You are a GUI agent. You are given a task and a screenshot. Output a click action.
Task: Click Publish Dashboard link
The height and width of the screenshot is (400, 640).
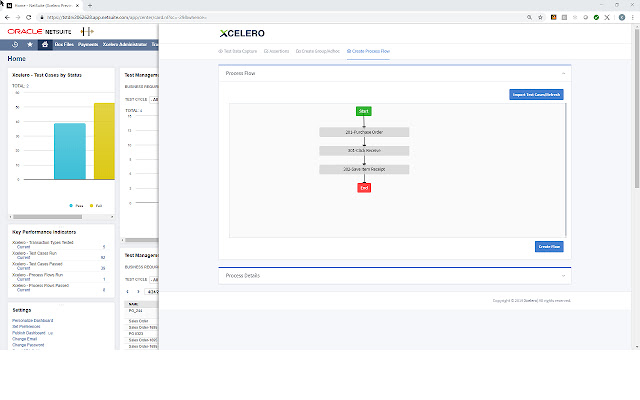coord(29,333)
